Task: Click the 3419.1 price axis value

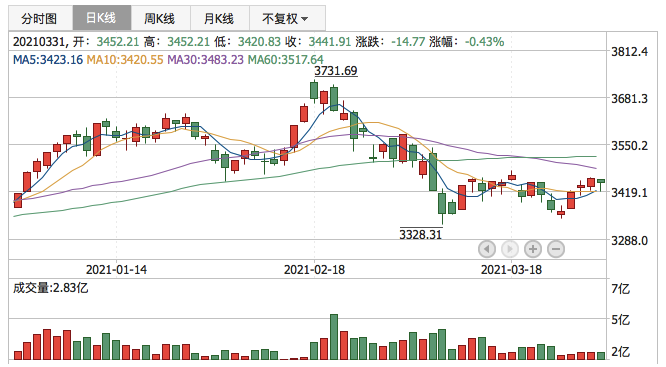Action: [x=629, y=193]
